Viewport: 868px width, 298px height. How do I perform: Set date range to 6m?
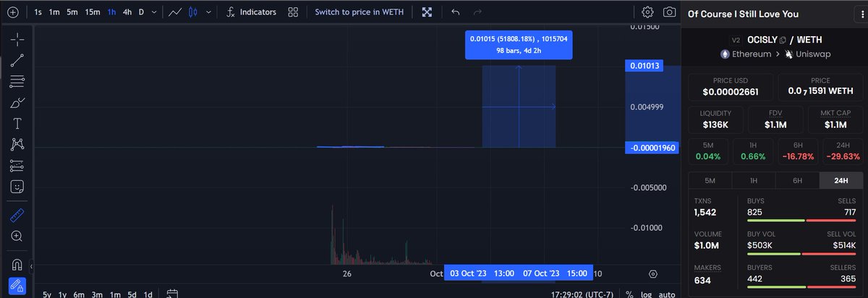[x=79, y=294]
